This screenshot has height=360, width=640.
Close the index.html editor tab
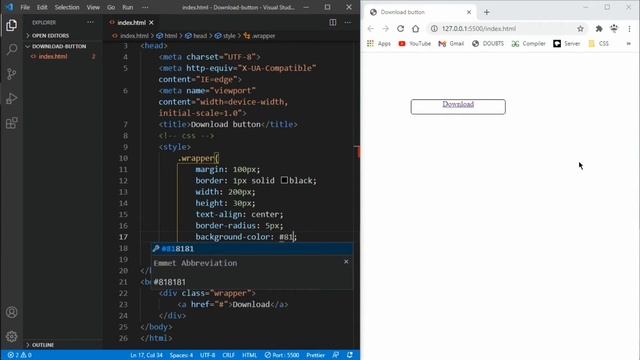[151, 22]
